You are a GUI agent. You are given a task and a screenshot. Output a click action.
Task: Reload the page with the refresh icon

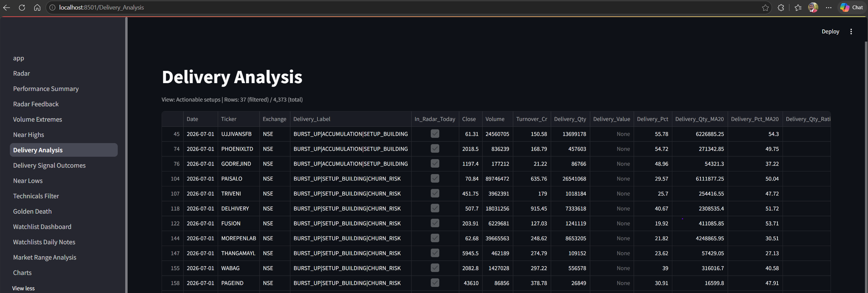[x=22, y=7]
